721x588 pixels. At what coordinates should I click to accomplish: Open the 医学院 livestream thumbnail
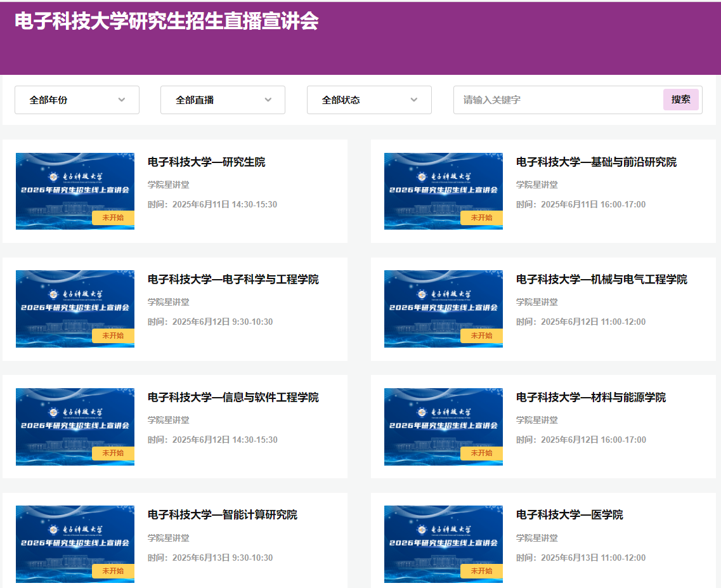tap(443, 544)
